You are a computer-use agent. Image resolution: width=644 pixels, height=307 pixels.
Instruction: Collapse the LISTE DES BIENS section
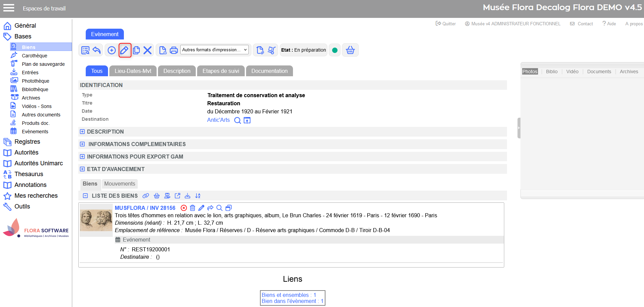(x=85, y=196)
